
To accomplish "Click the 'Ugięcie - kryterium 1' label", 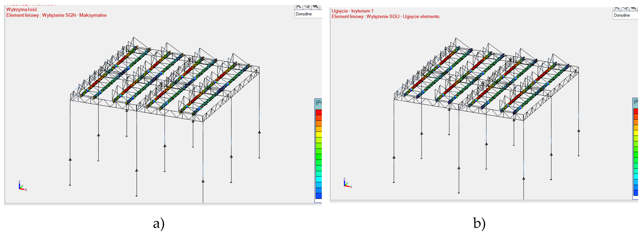I will click(x=352, y=11).
